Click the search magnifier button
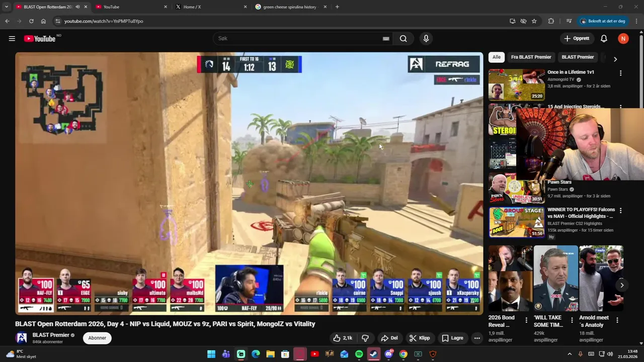Image resolution: width=644 pixels, height=362 pixels. click(x=404, y=39)
